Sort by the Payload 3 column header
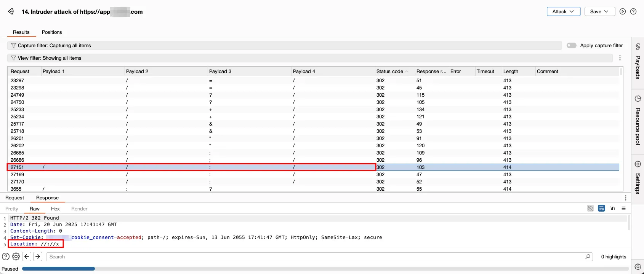Screen dimensions: 644x274 pos(249,71)
